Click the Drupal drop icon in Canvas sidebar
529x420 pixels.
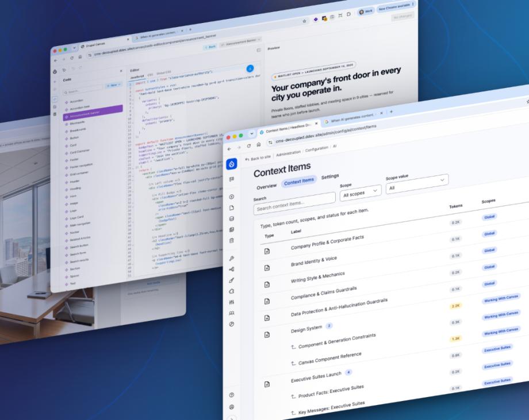click(55, 71)
